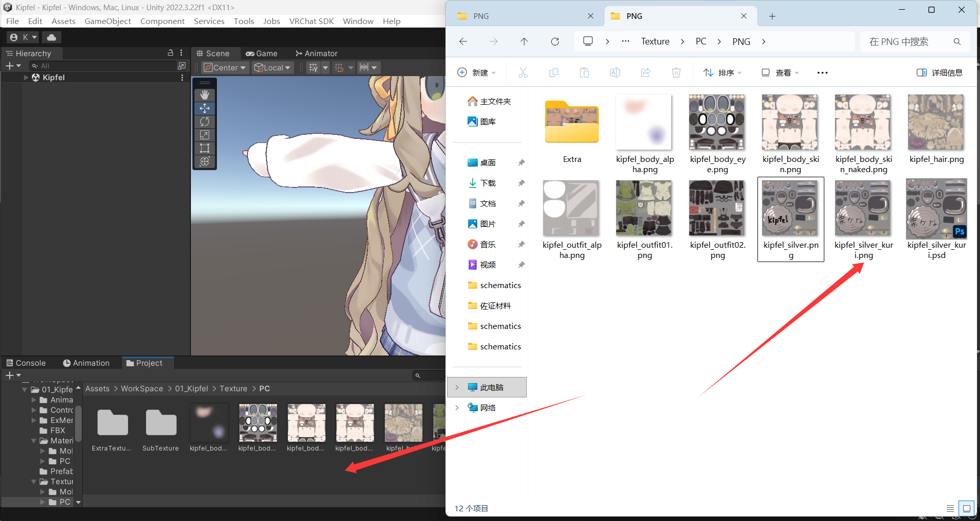Click the Unity cloud services icon

[x=52, y=37]
